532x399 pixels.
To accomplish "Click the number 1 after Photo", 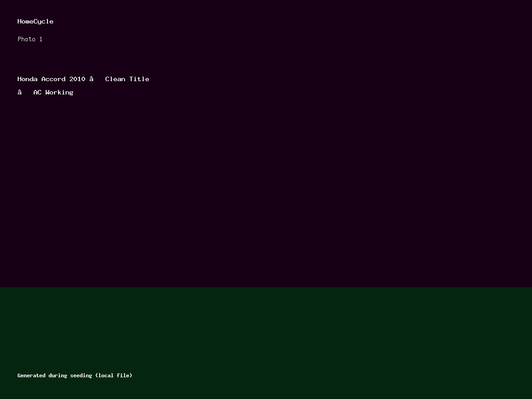I will point(41,39).
